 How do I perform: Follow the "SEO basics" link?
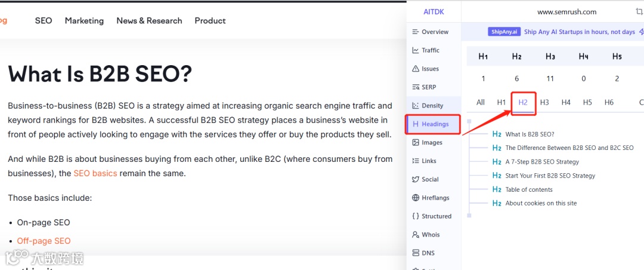click(95, 174)
